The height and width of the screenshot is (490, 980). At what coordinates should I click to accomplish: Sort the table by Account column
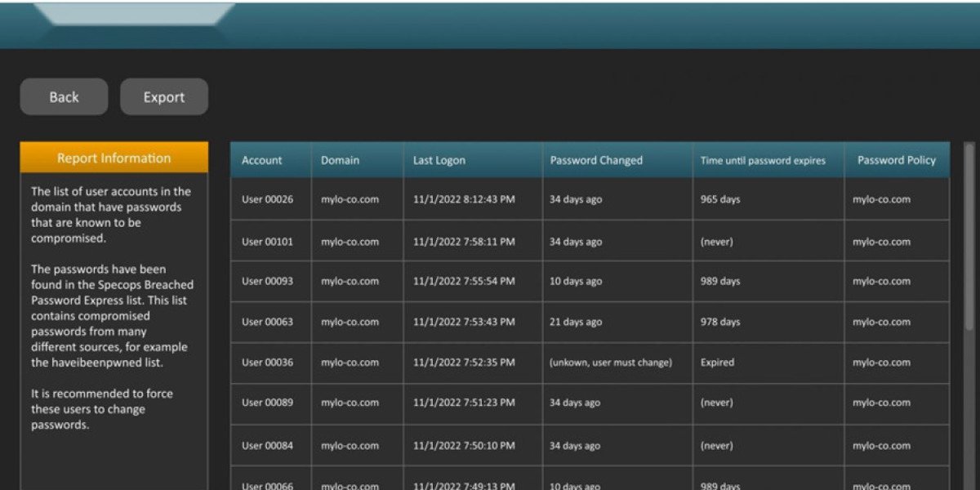point(260,160)
